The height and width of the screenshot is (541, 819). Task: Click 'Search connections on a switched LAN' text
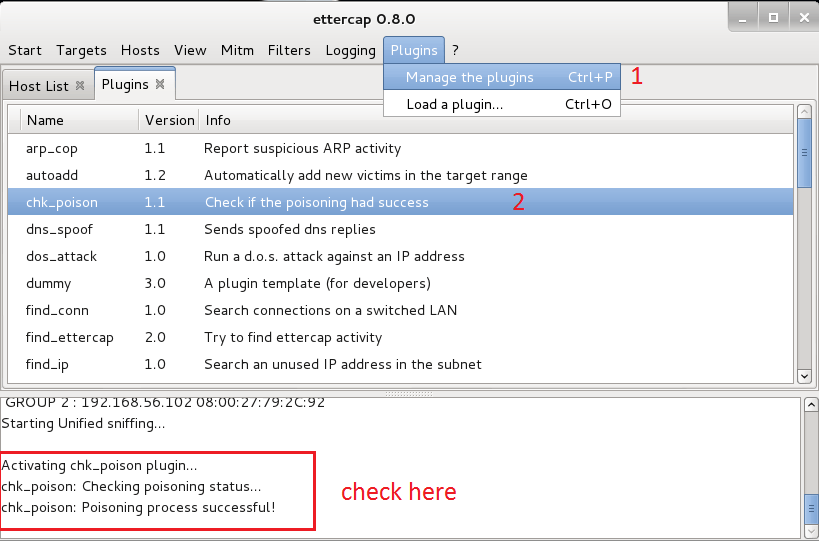(x=330, y=310)
